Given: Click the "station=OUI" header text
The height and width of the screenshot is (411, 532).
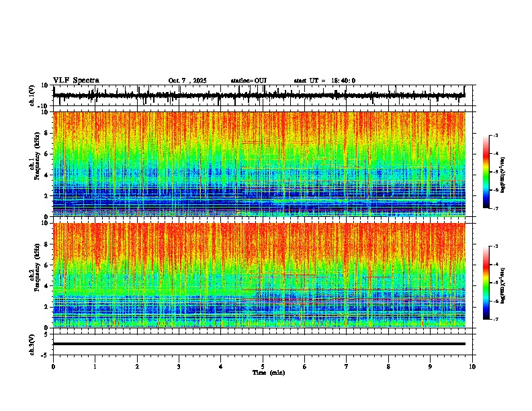Looking at the screenshot, I should pos(249,81).
